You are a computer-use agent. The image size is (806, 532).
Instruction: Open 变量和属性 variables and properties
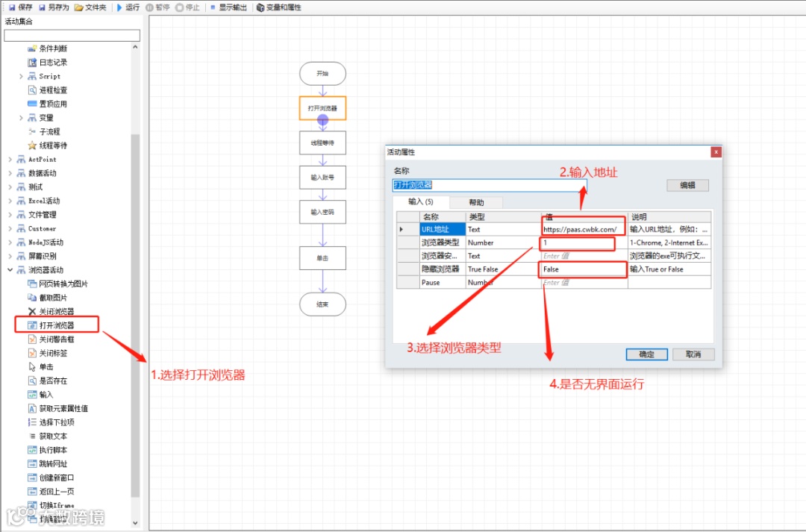[278, 7]
